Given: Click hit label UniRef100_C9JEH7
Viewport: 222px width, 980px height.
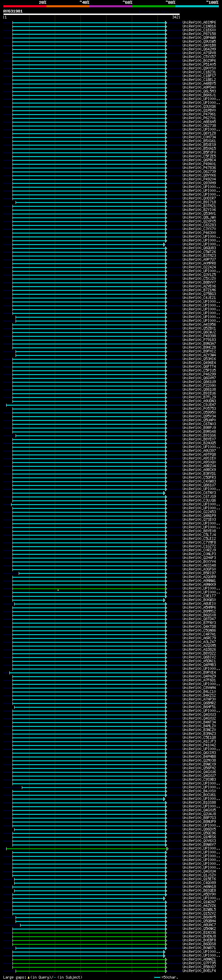Looking at the screenshot, I should pos(199,405).
